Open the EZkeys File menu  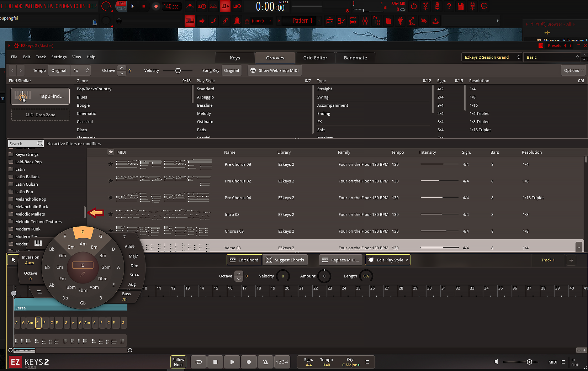coord(14,57)
